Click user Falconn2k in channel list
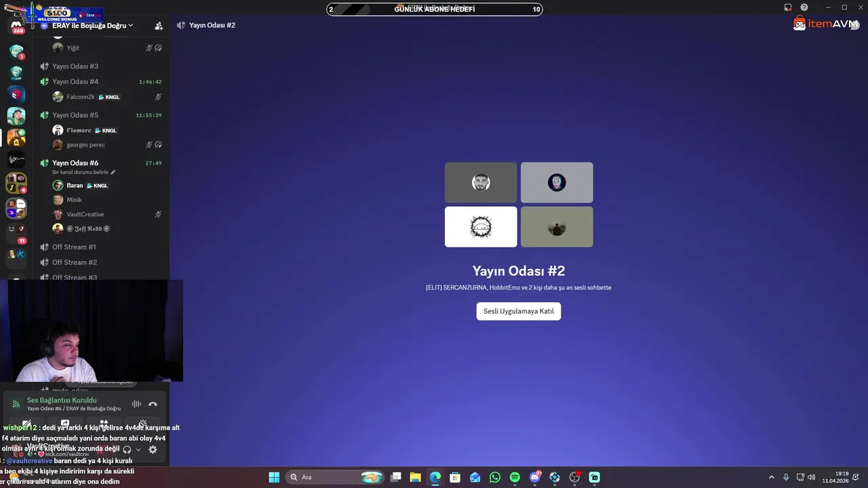Viewport: 868px width, 488px height. 81,97
